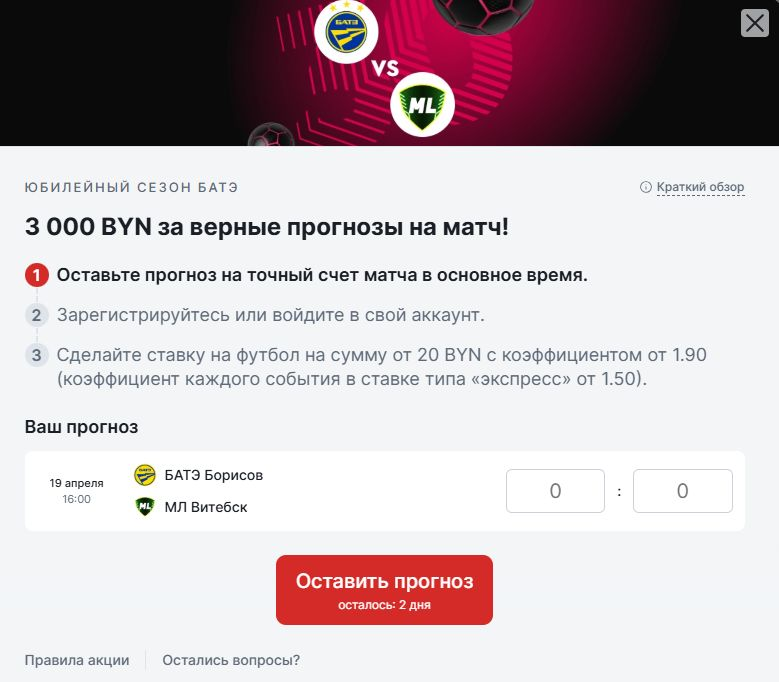Click the БАТЭ Борисов team name

coord(214,475)
